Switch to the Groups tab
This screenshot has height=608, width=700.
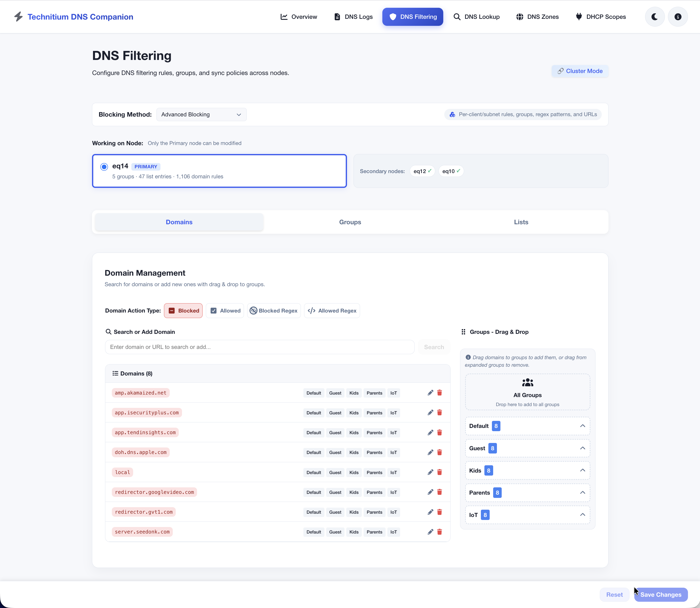(350, 222)
